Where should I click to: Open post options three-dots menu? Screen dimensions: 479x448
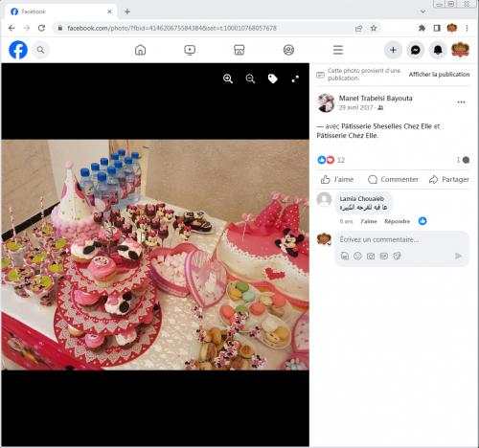click(461, 102)
